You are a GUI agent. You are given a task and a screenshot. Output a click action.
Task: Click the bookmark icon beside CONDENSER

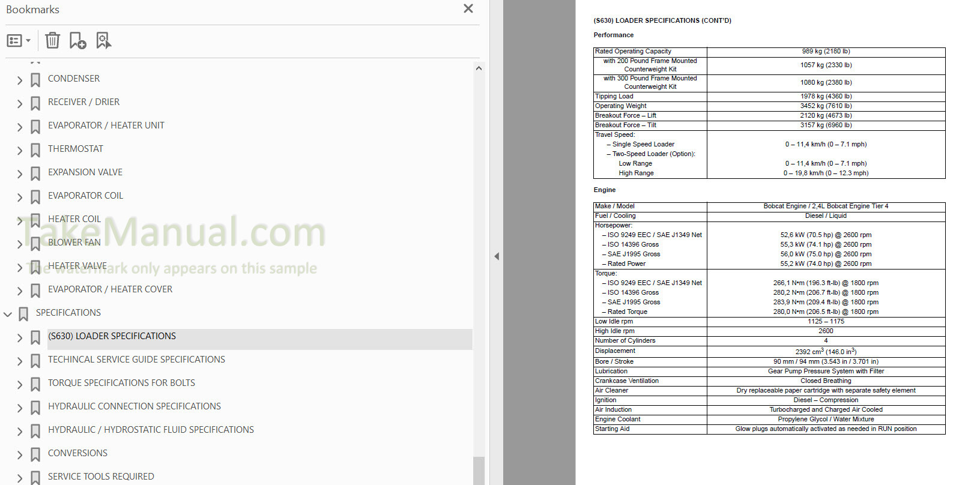click(35, 80)
